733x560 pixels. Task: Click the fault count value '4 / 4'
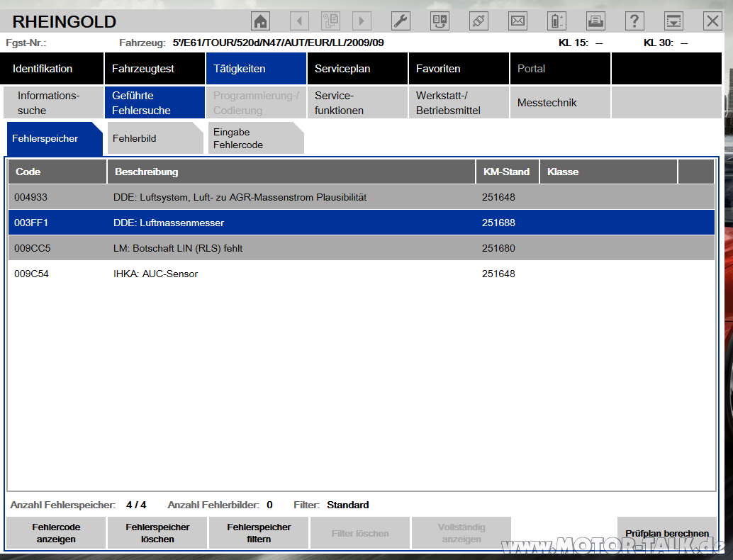click(x=136, y=505)
